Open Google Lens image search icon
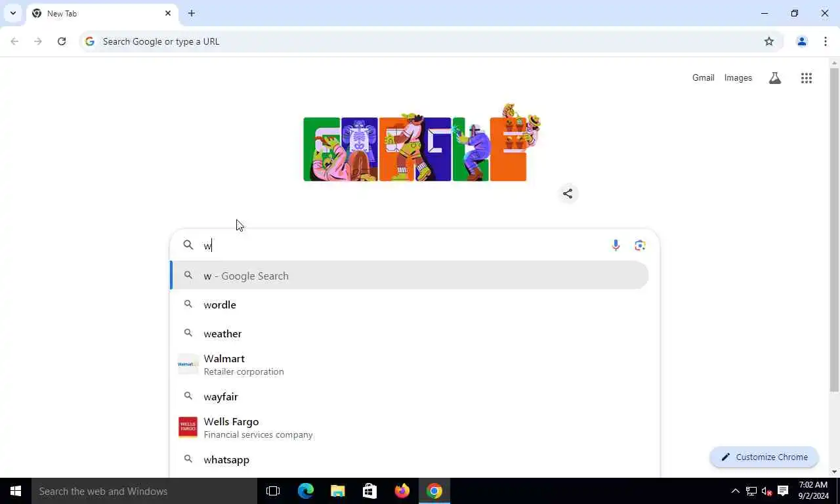This screenshot has width=840, height=504. tap(640, 245)
